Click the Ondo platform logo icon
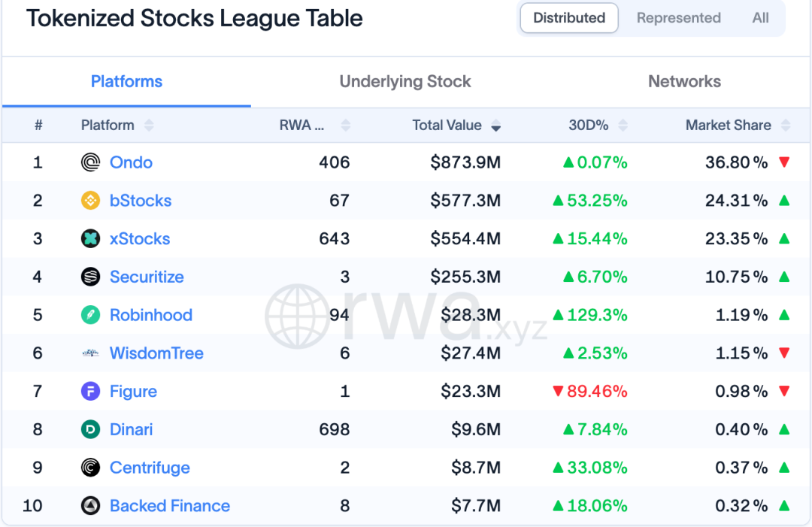Image resolution: width=812 pixels, height=527 pixels. pyautogui.click(x=91, y=162)
